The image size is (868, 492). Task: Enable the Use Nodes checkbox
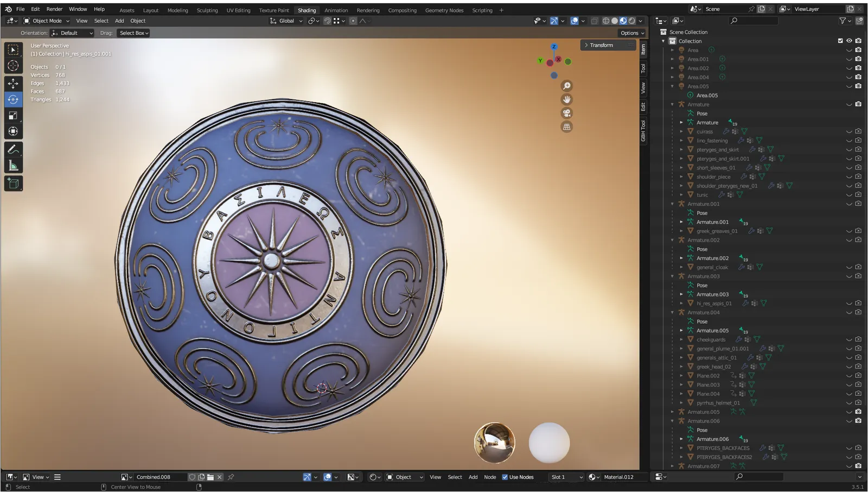505,477
